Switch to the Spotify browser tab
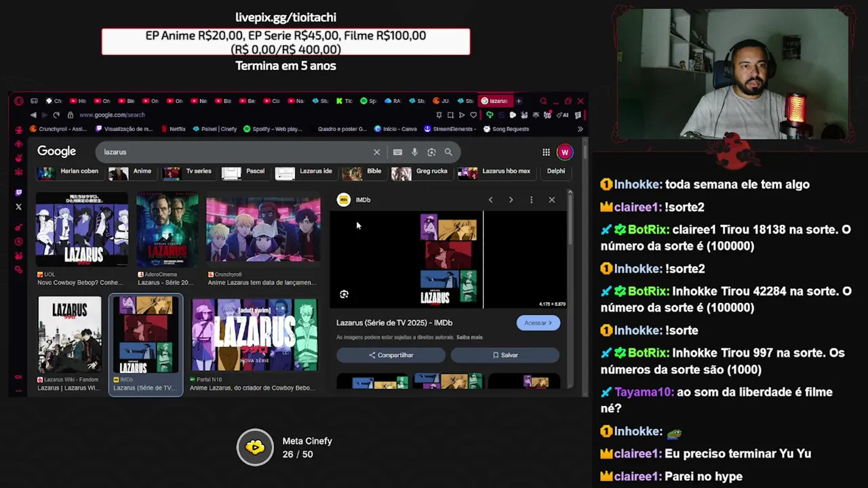868x488 pixels. click(x=368, y=101)
